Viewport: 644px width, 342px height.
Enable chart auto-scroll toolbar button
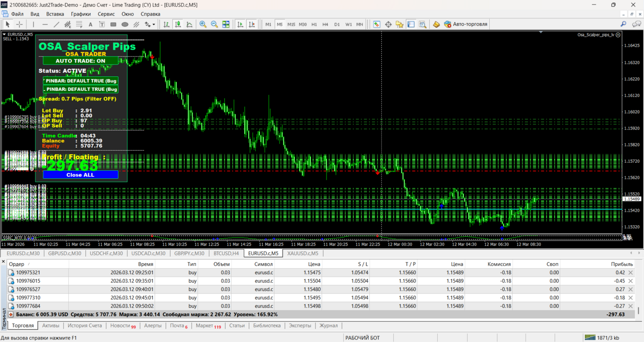coord(240,24)
